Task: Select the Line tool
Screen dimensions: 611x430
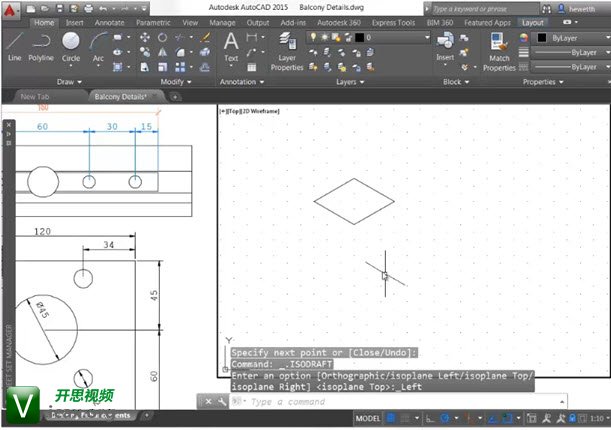Action: click(14, 46)
